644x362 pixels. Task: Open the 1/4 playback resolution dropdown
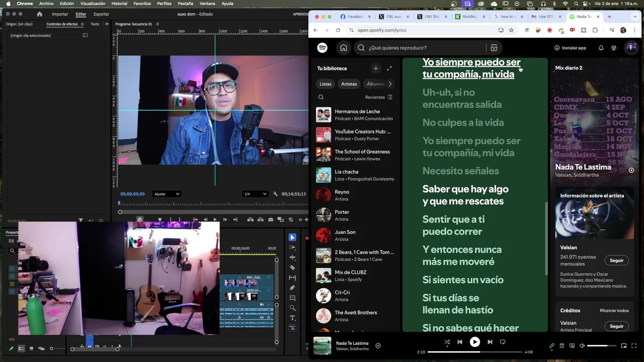pos(255,194)
